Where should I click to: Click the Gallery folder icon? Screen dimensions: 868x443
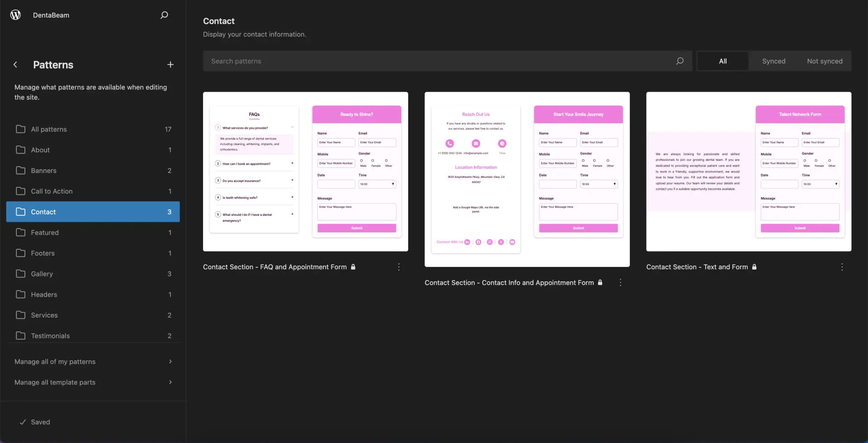(x=21, y=274)
